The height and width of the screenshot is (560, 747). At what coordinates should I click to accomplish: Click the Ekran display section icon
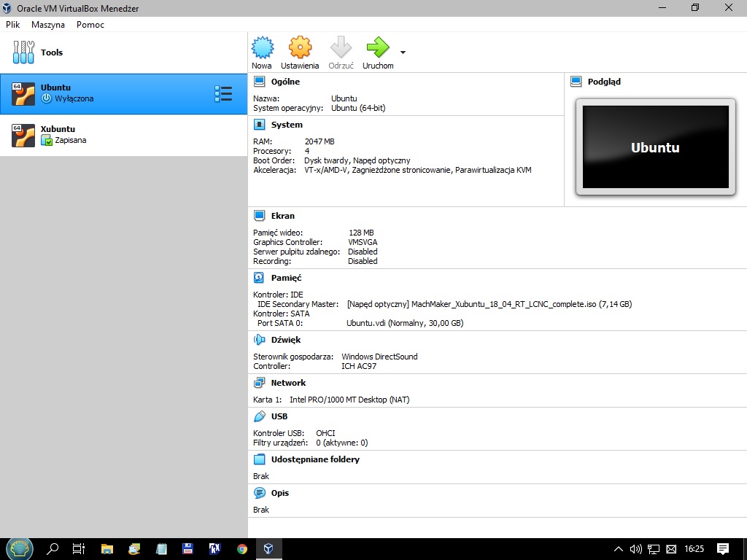259,216
